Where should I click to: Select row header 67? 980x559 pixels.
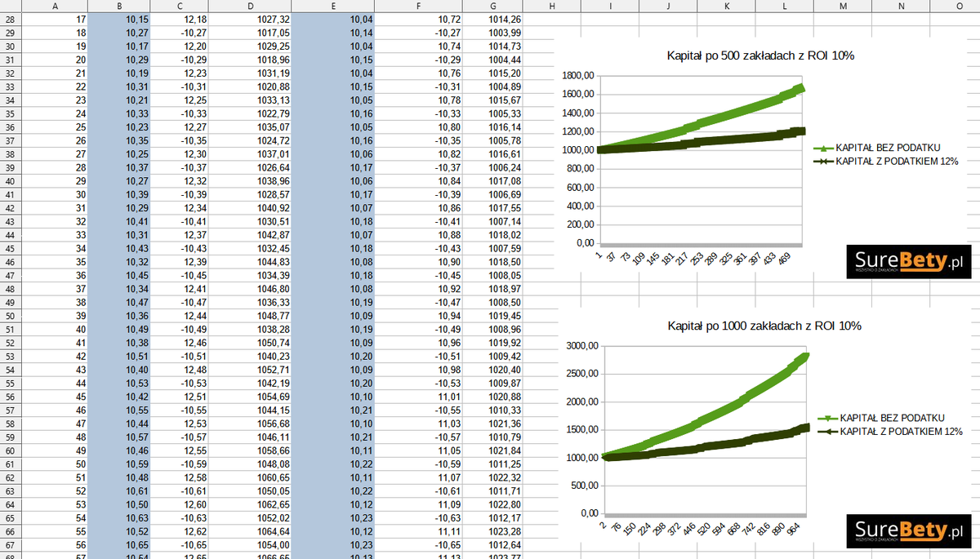pyautogui.click(x=10, y=545)
